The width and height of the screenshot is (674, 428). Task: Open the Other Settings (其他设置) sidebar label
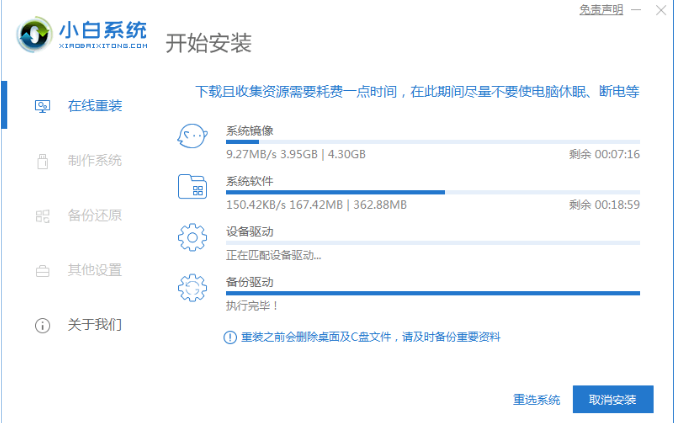click(95, 270)
